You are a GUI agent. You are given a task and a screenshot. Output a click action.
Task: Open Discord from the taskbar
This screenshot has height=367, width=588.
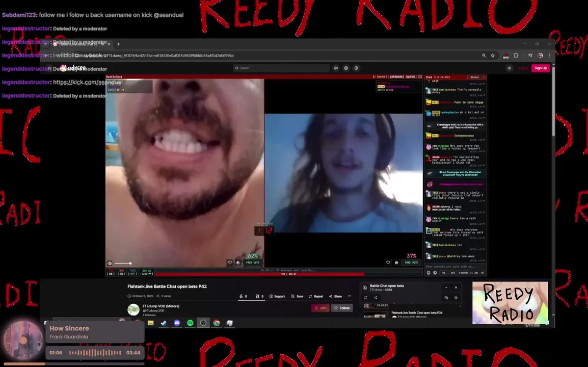coord(177,323)
